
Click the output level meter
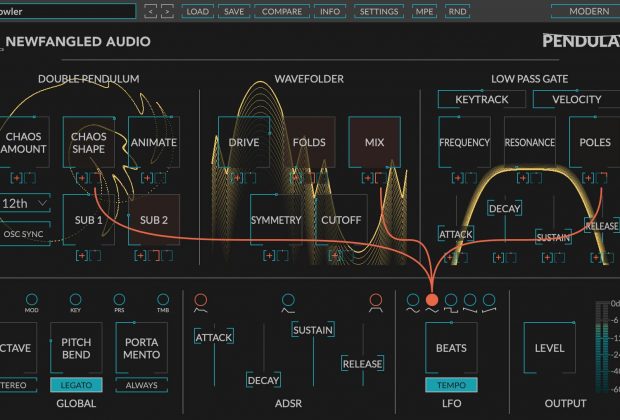603,347
